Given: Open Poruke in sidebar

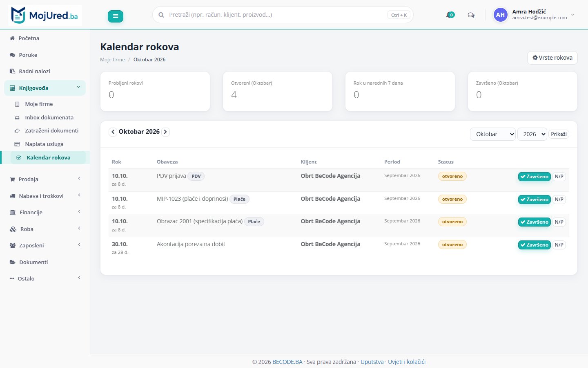Looking at the screenshot, I should (x=45, y=55).
